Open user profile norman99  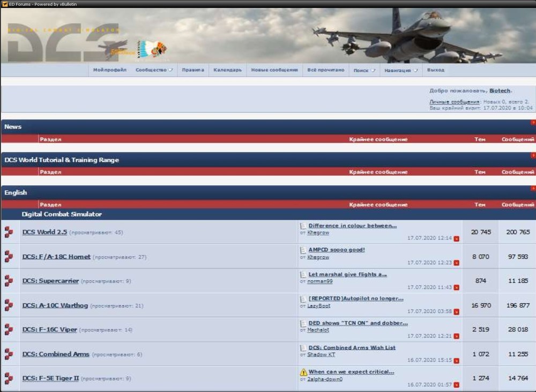click(319, 281)
